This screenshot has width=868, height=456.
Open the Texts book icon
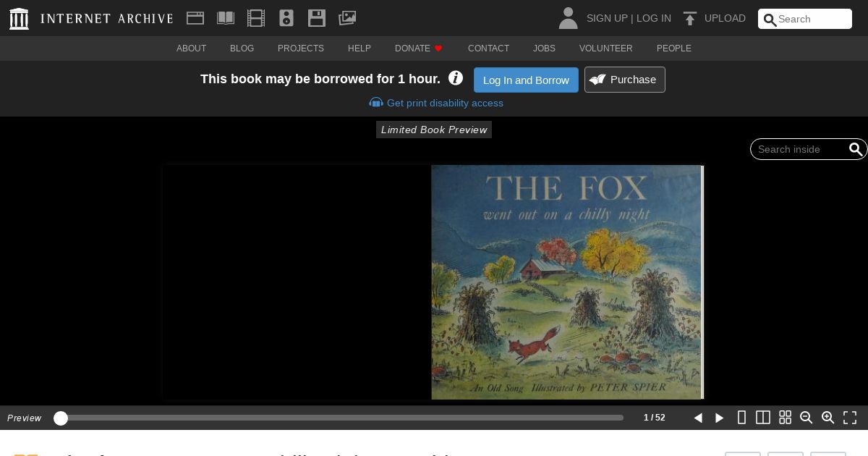[226, 18]
